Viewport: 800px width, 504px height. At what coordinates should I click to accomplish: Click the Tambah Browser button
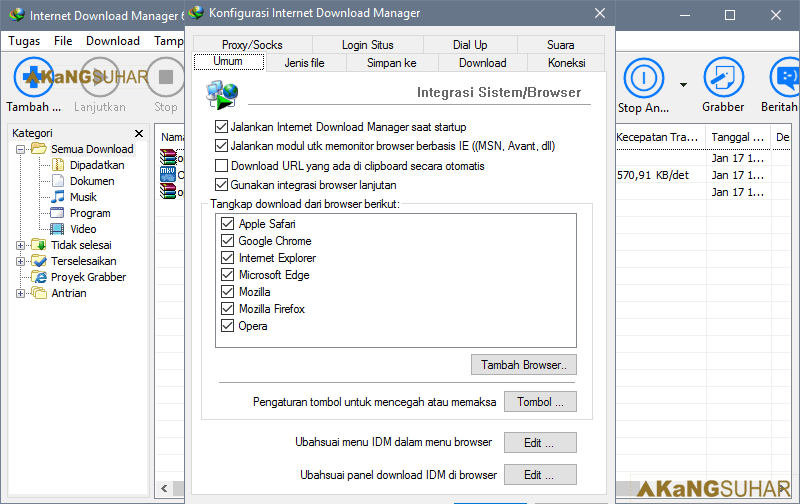[524, 365]
